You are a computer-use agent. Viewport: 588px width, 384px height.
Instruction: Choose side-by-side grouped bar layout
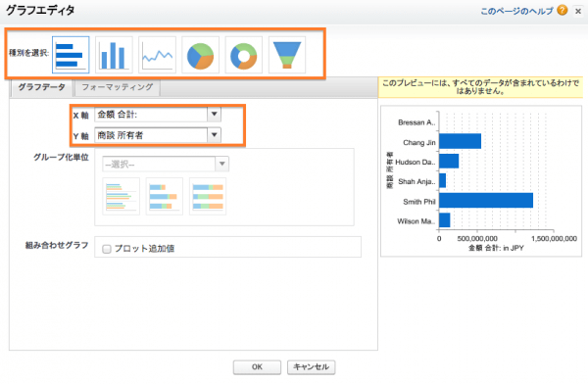click(x=122, y=196)
